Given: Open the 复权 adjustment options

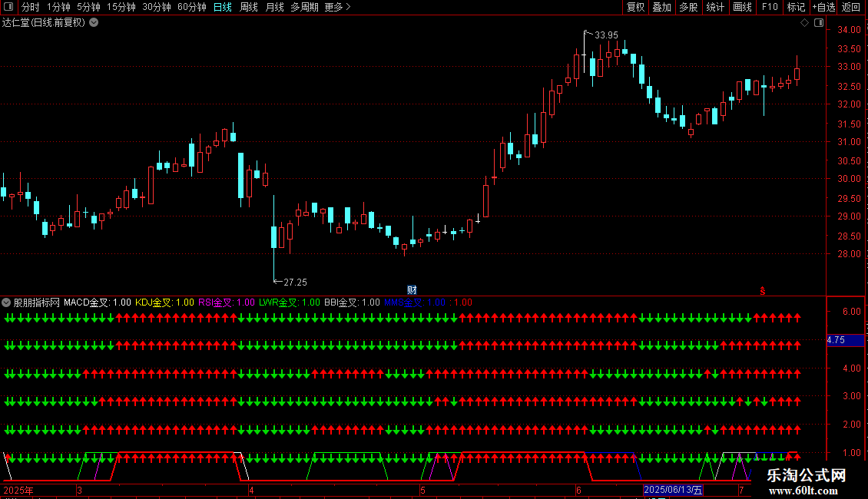Looking at the screenshot, I should coord(635,7).
